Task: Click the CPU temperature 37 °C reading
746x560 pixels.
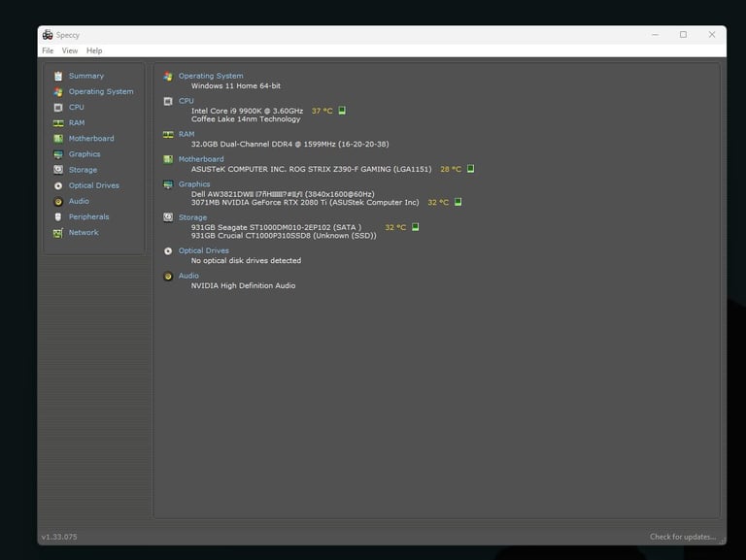Action: point(322,111)
